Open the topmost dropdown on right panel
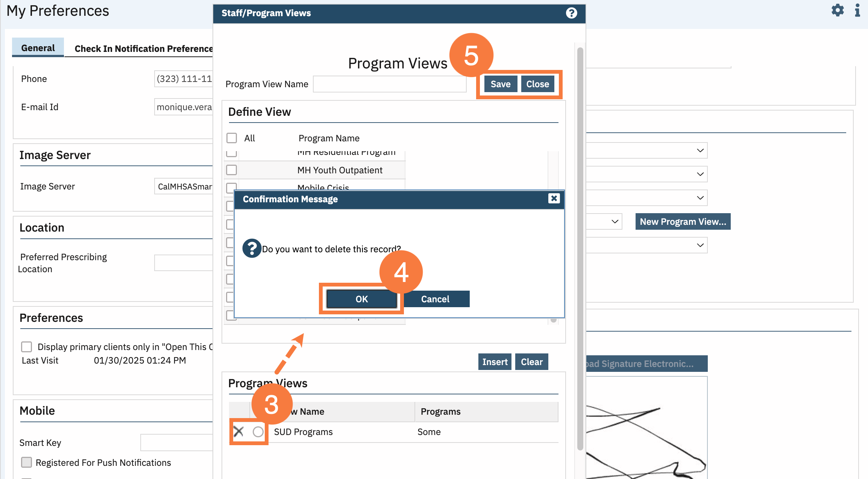The height and width of the screenshot is (479, 868). point(700,150)
